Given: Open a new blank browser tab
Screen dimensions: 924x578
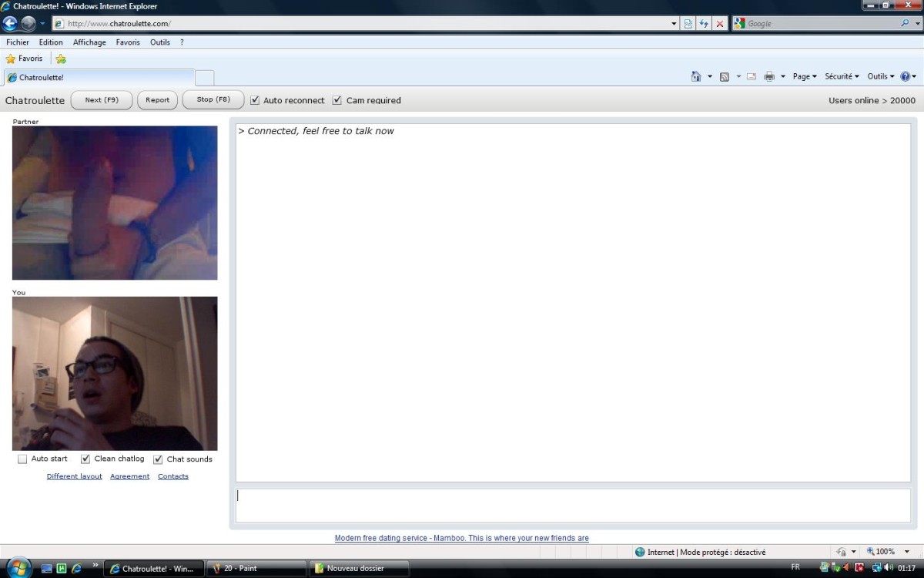Looking at the screenshot, I should [205, 78].
